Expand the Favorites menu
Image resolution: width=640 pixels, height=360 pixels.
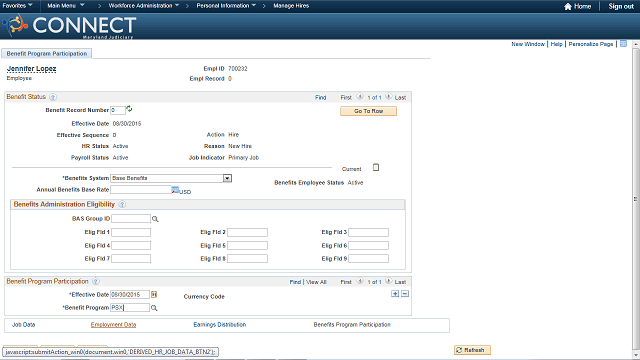tap(18, 6)
